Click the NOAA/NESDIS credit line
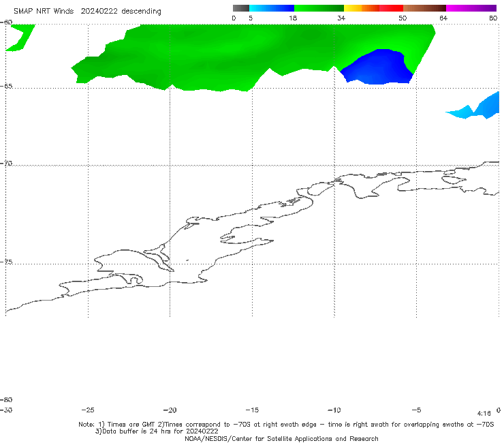The width and height of the screenshot is (504, 443). [x=281, y=438]
